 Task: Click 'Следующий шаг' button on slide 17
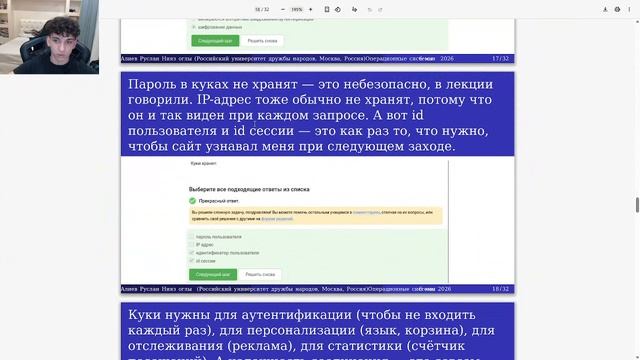tap(215, 41)
